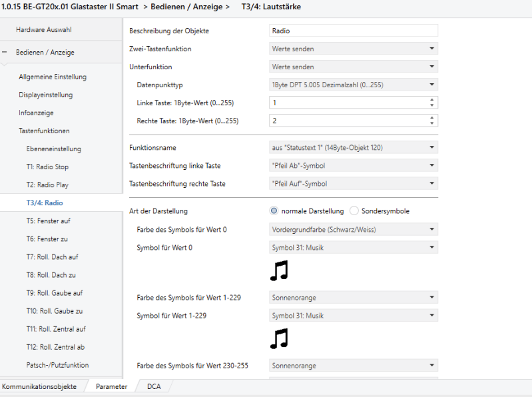Open Tastenbeschriftung linke Taste dropdown
Image resolution: width=532 pixels, height=397 pixels.
click(354, 165)
